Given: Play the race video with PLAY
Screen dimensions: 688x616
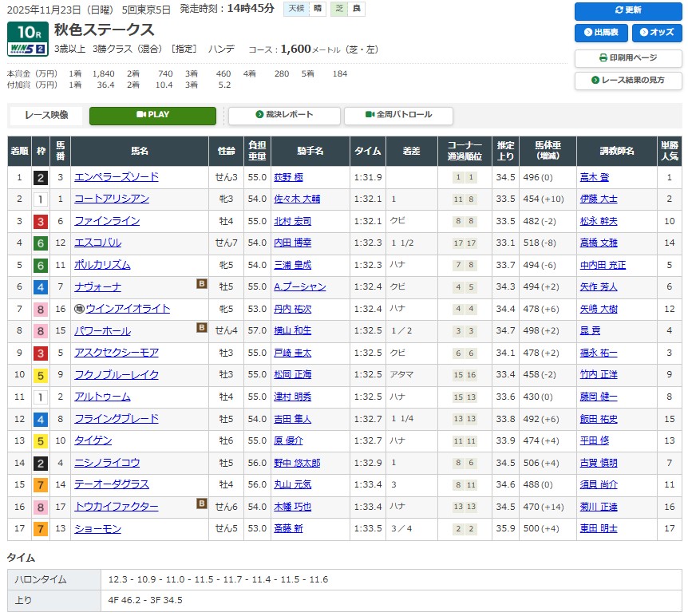Looking at the screenshot, I should click(152, 115).
